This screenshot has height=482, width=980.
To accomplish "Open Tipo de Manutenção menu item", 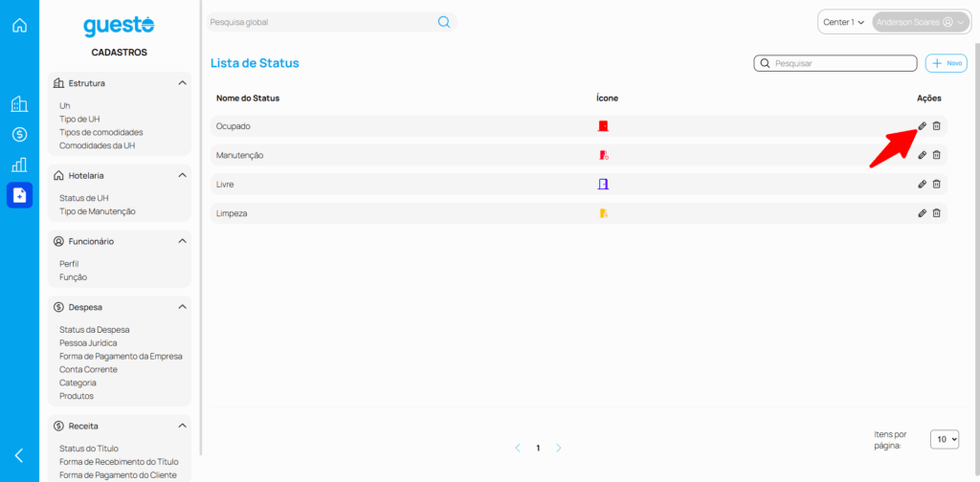I will 98,211.
